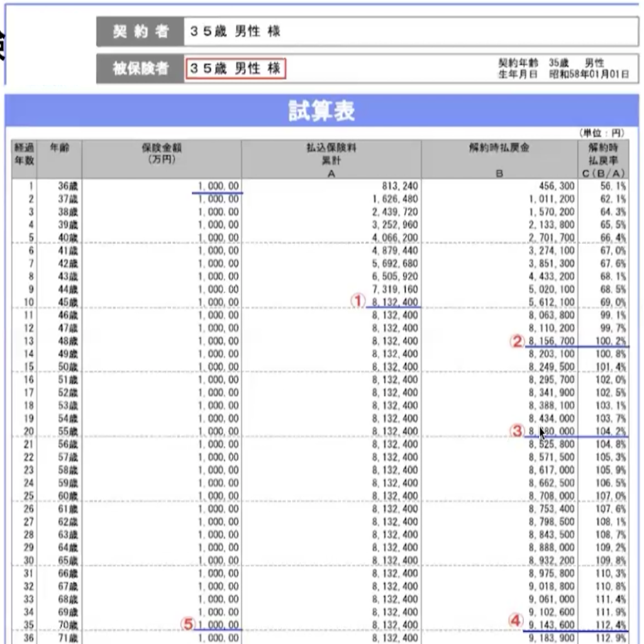
Task: Select the 払込保険料累計 A column header
Action: [x=331, y=159]
